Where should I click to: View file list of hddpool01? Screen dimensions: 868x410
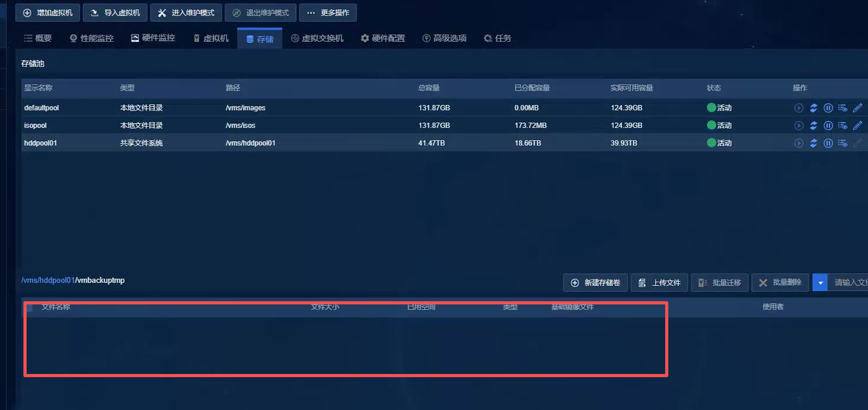tap(842, 143)
